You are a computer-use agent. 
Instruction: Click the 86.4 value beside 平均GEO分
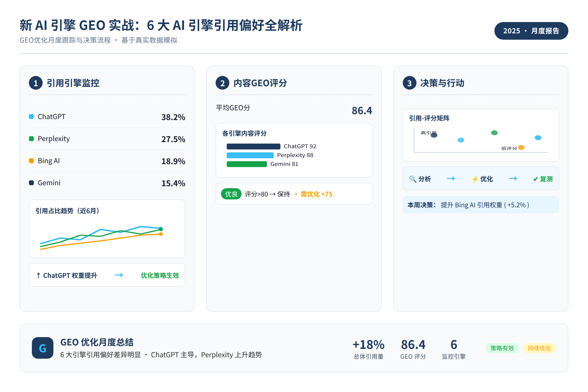(x=362, y=111)
